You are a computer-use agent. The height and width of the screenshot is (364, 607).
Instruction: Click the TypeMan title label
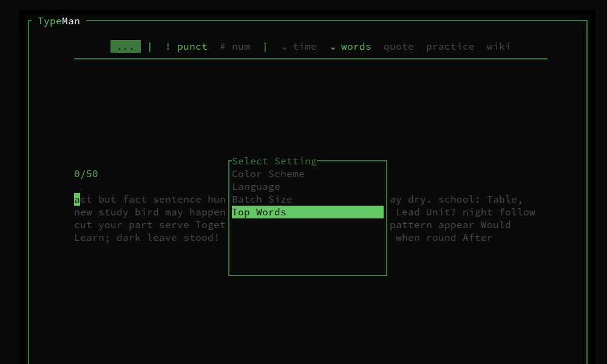[x=58, y=21]
